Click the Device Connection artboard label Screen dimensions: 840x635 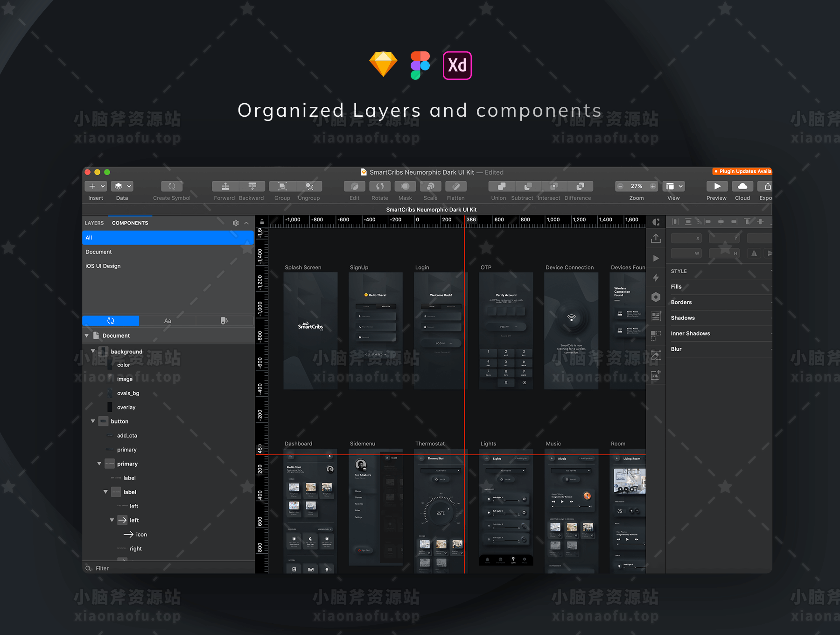coord(570,268)
